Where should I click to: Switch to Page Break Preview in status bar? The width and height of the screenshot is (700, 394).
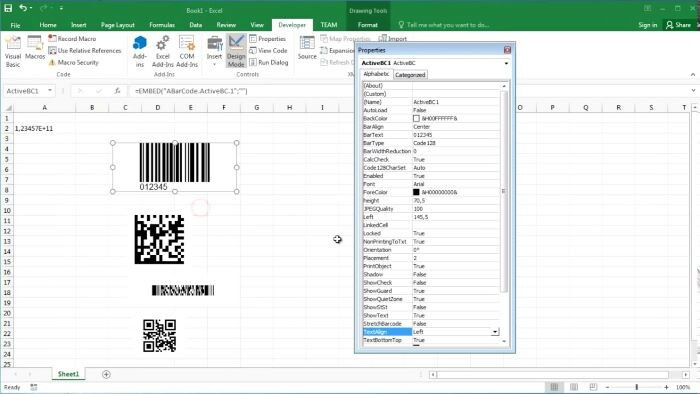(x=593, y=387)
